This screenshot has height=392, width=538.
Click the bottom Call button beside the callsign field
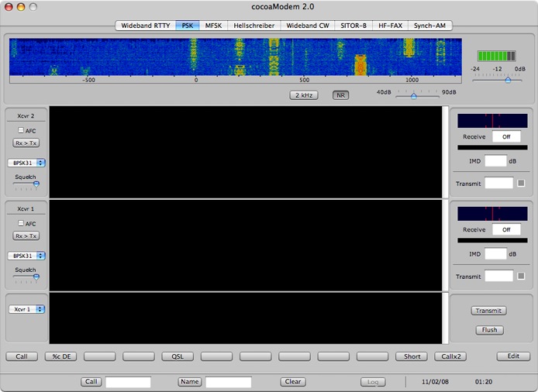pyautogui.click(x=91, y=382)
